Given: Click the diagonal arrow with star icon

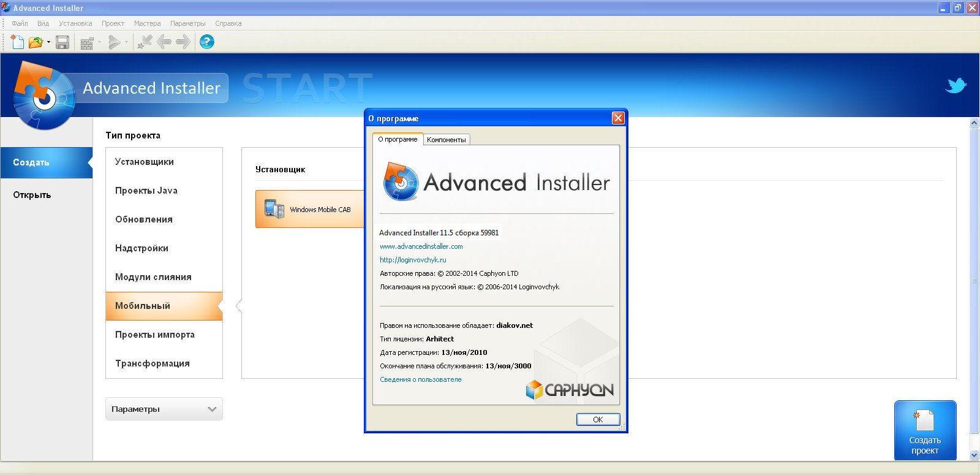Looking at the screenshot, I should (x=145, y=42).
